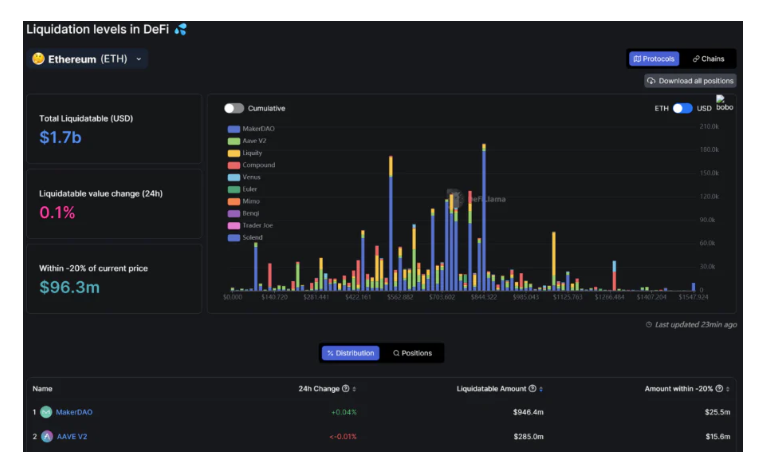This screenshot has height=467, width=761.
Task: Sort by Amount within -20% column
Action: pyautogui.click(x=728, y=389)
